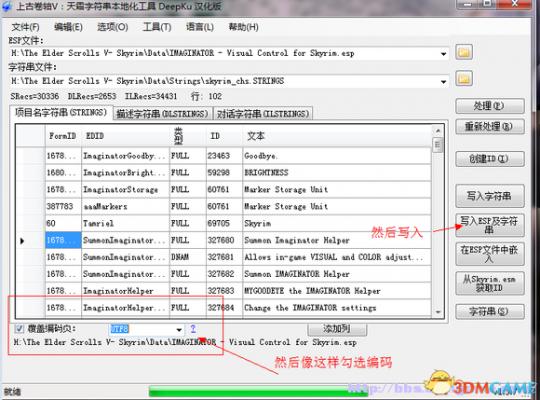540x400 pixels.
Task: Click the 添加列 button
Action: [337, 329]
